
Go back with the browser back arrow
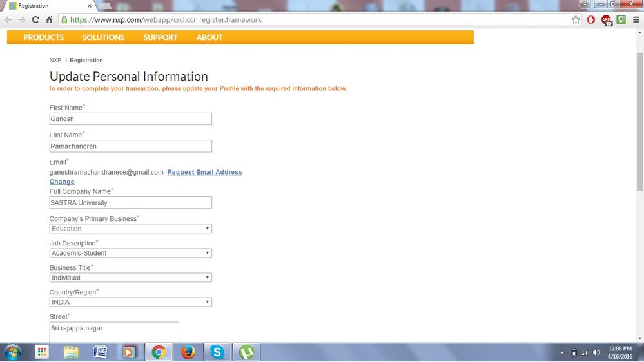coord(8,20)
